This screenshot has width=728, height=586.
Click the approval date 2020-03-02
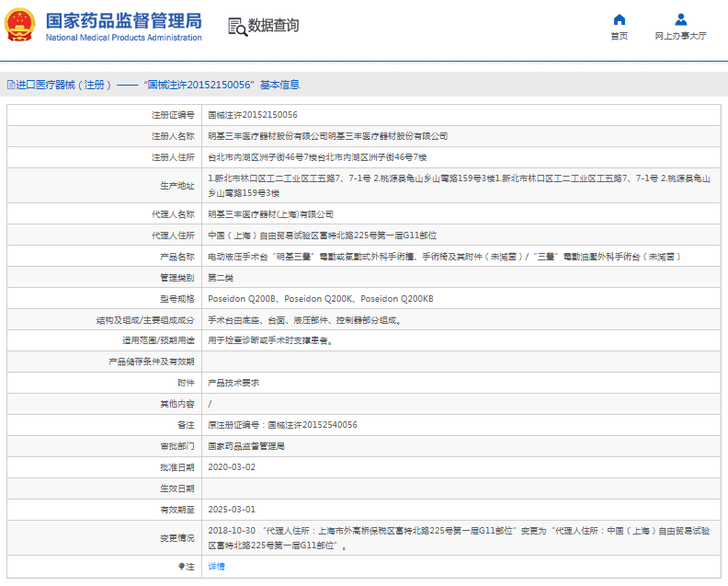232,466
